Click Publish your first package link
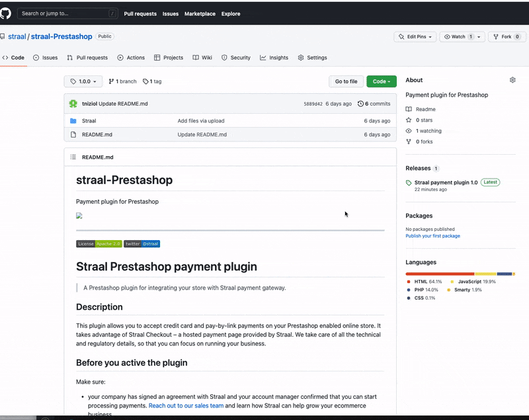Viewport: 529px width, 420px height. click(433, 236)
